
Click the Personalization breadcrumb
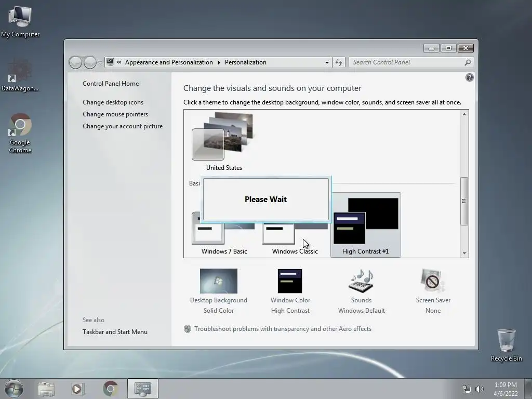point(246,62)
